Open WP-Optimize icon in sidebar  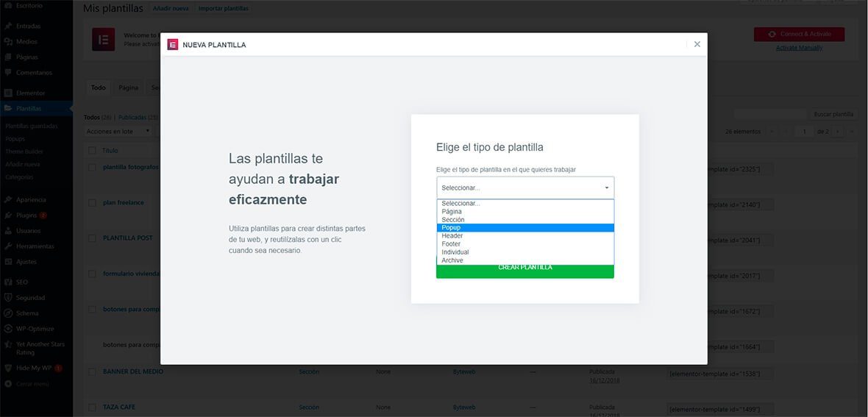(8, 329)
